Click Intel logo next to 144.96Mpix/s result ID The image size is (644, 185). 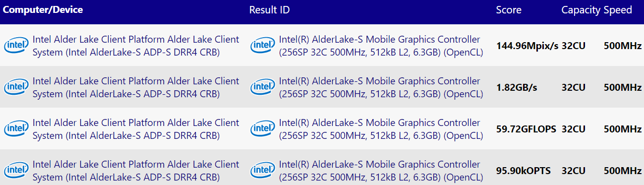(263, 46)
